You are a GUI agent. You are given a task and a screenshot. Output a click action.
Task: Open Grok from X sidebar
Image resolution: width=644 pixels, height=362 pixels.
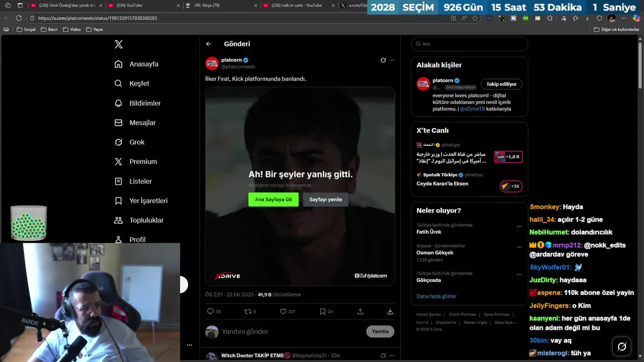pyautogui.click(x=129, y=142)
